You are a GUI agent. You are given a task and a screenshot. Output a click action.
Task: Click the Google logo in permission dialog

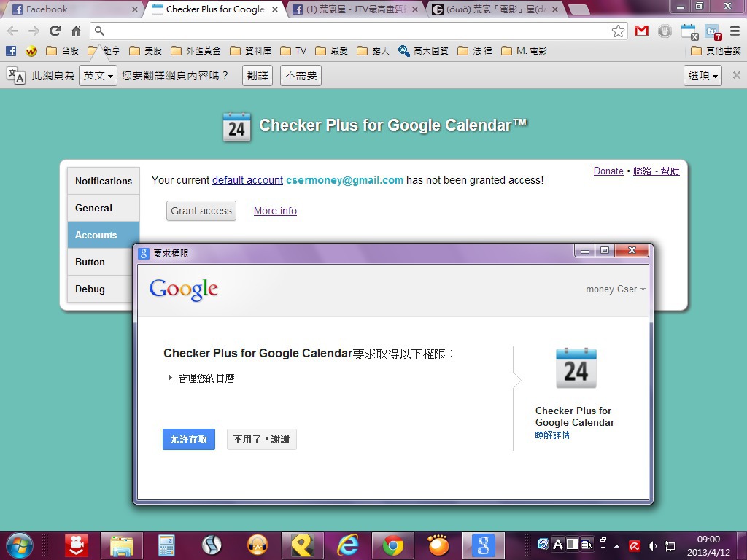coord(183,289)
